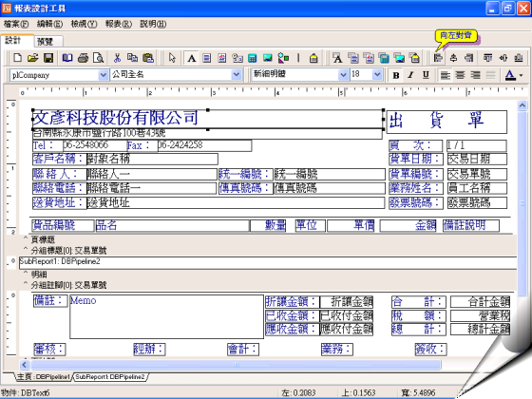
Task: Select the calculator variable component tool
Action: [253, 58]
